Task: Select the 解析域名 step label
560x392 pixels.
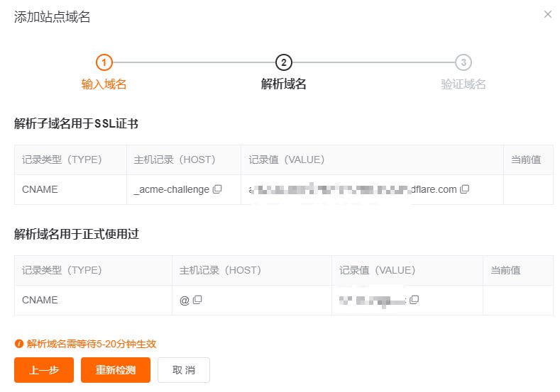Action: [x=283, y=84]
